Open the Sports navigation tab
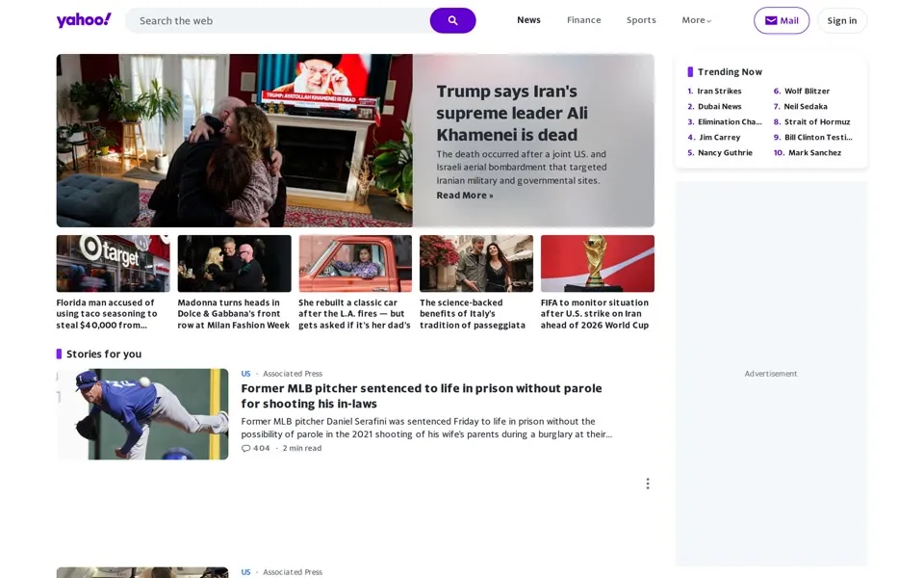This screenshot has width=924, height=578. 641,20
